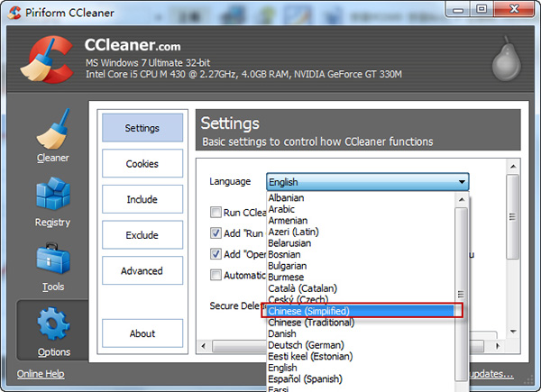Click the title bar CCleaner app icon
The width and height of the screenshot is (541, 392).
click(11, 10)
